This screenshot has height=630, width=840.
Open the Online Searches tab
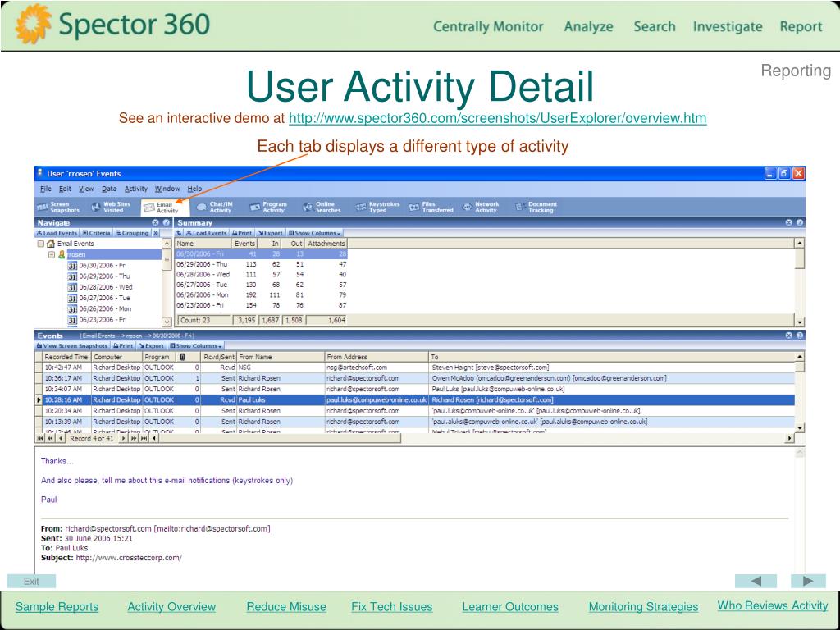(x=322, y=208)
